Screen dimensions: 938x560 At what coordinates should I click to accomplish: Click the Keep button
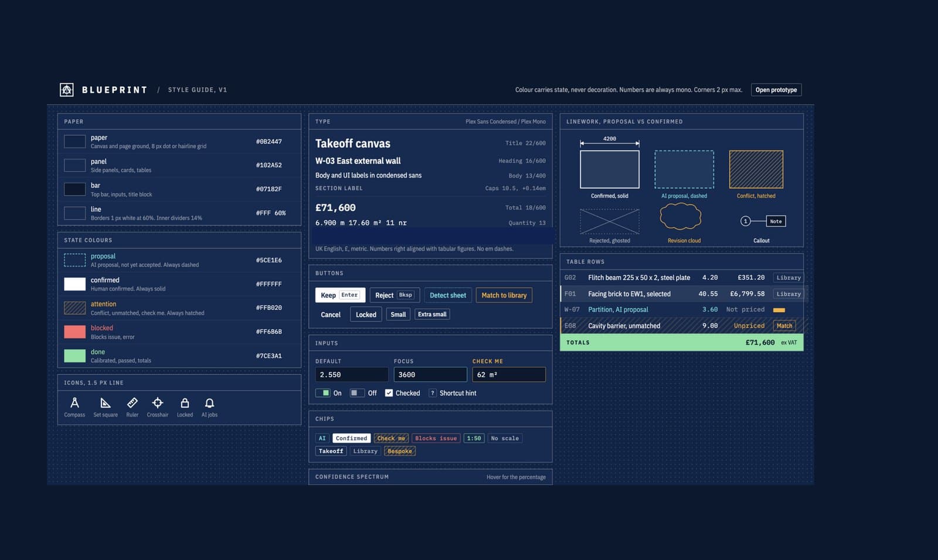click(x=340, y=295)
